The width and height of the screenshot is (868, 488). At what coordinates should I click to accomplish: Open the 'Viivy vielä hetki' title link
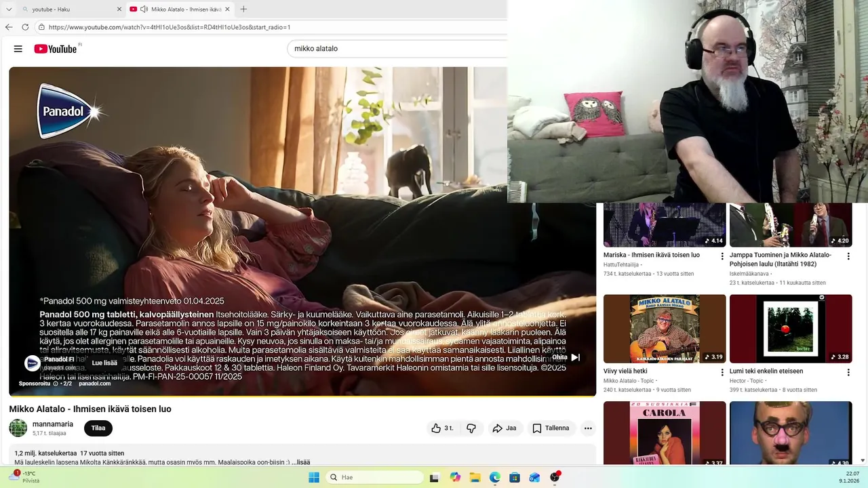pos(625,371)
